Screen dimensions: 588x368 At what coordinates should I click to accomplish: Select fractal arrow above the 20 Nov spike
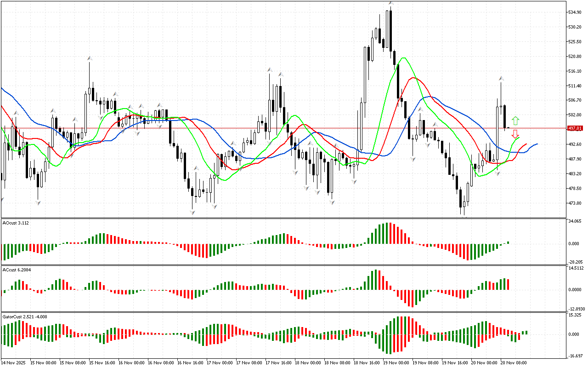click(501, 79)
